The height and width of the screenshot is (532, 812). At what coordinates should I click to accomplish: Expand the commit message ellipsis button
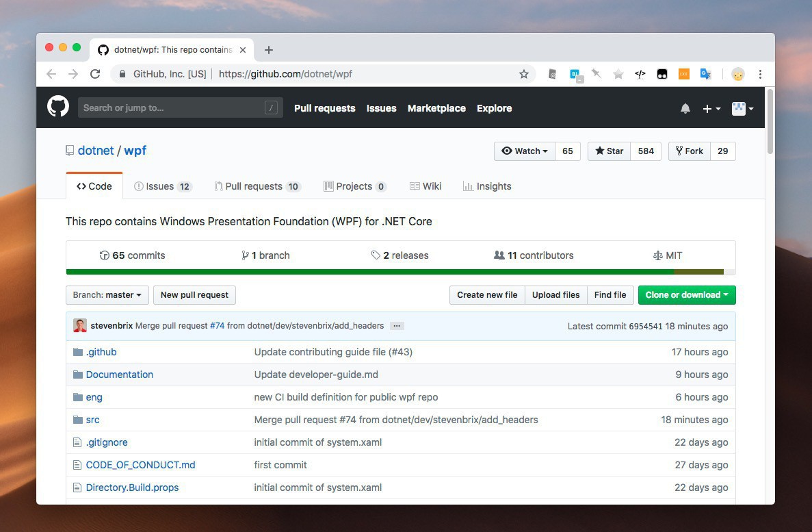click(x=397, y=326)
